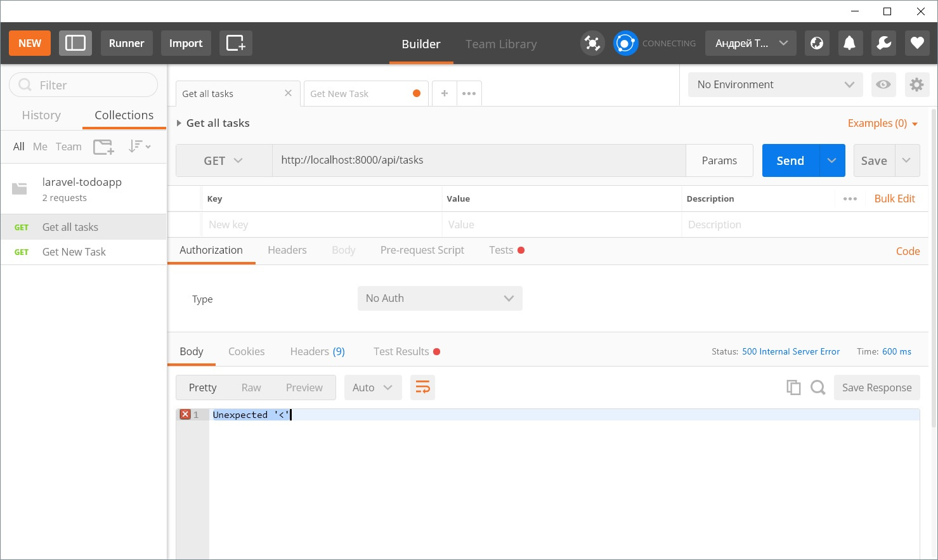Viewport: 938px width, 560px height.
Task: Click the Import button
Action: pyautogui.click(x=186, y=43)
